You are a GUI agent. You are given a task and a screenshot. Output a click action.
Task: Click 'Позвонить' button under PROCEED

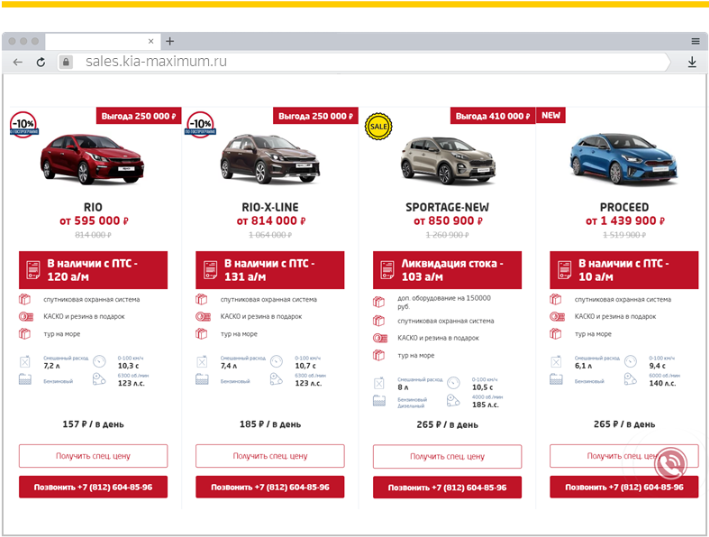624,487
